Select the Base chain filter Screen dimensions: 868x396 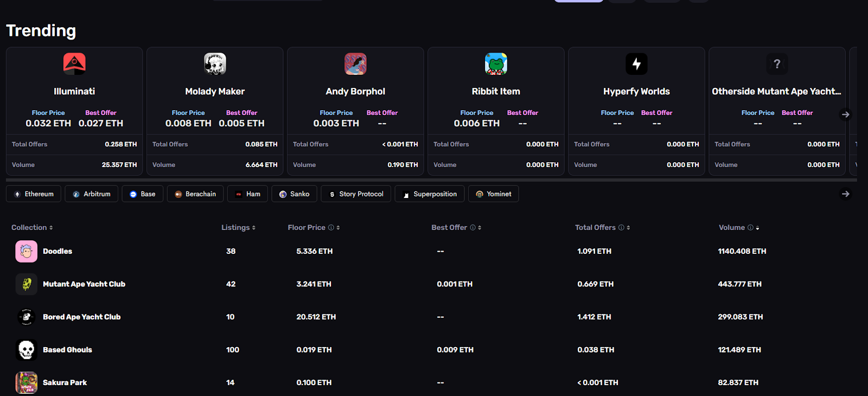143,194
